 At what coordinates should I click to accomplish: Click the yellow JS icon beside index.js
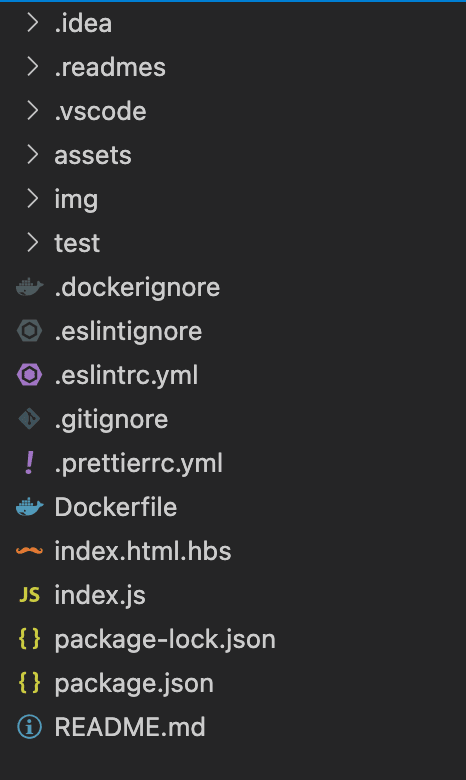[29, 594]
